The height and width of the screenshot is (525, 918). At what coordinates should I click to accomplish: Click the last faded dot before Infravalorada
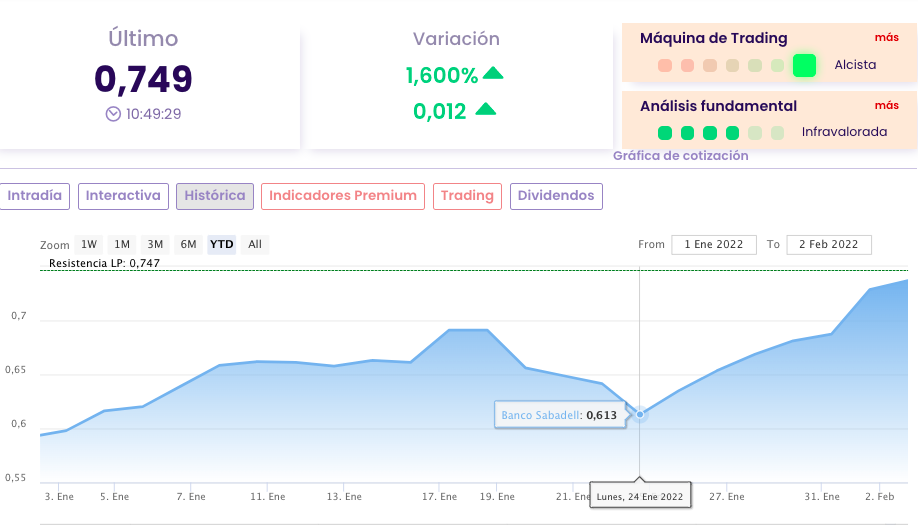(777, 132)
